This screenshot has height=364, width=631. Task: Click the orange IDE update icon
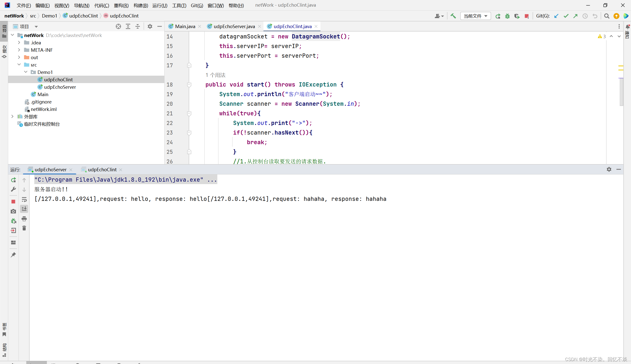616,16
